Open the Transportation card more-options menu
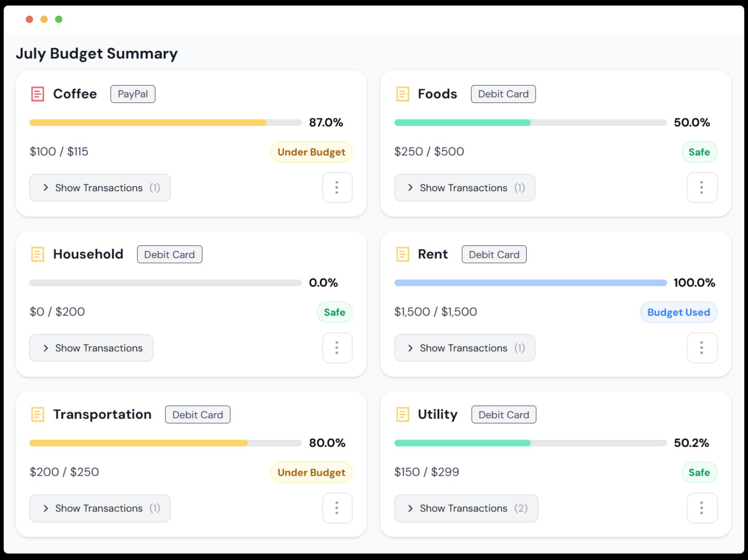The image size is (748, 560). pos(337,508)
